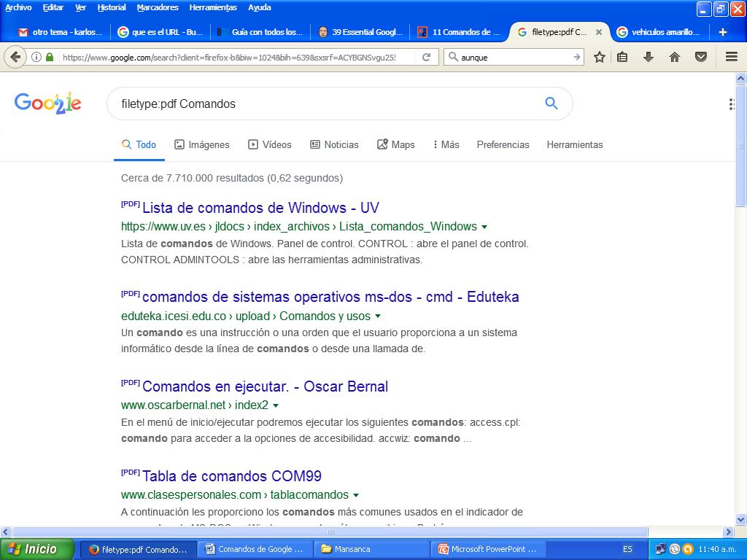
Task: Bookmark this page with the star icon
Action: click(x=600, y=57)
